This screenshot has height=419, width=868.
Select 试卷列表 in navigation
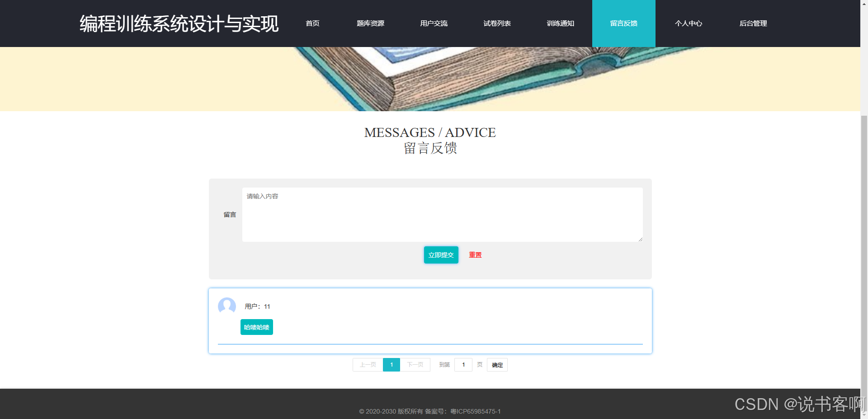(x=497, y=24)
